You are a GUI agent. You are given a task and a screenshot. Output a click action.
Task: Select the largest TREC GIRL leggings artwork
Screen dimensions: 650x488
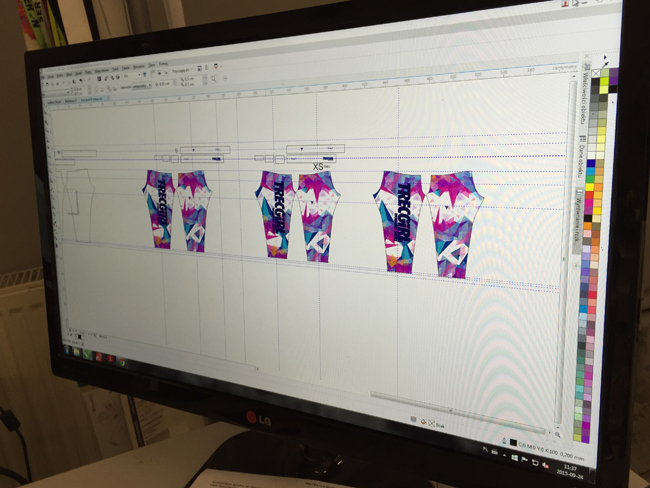click(428, 224)
